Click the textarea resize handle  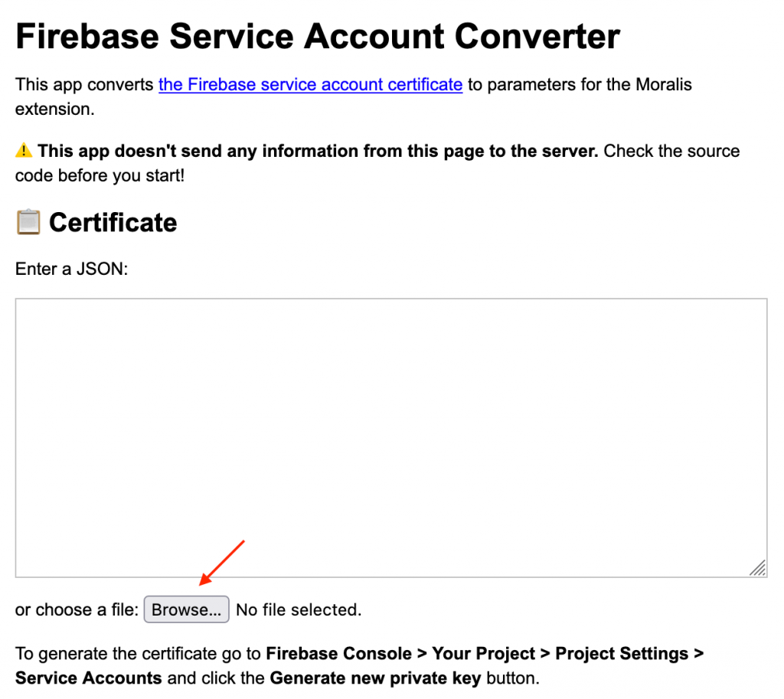pyautogui.click(x=757, y=567)
